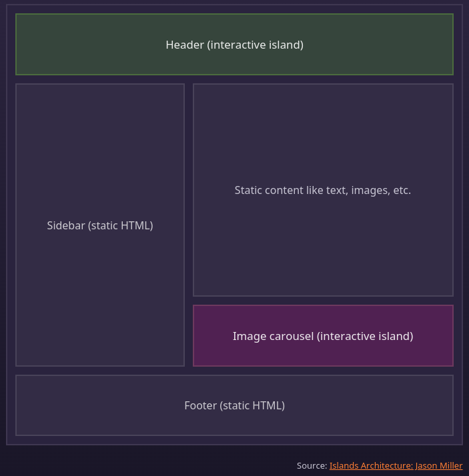469x476 pixels.
Task: Click 'Islands Architecture' in the source link
Action: [370, 466]
